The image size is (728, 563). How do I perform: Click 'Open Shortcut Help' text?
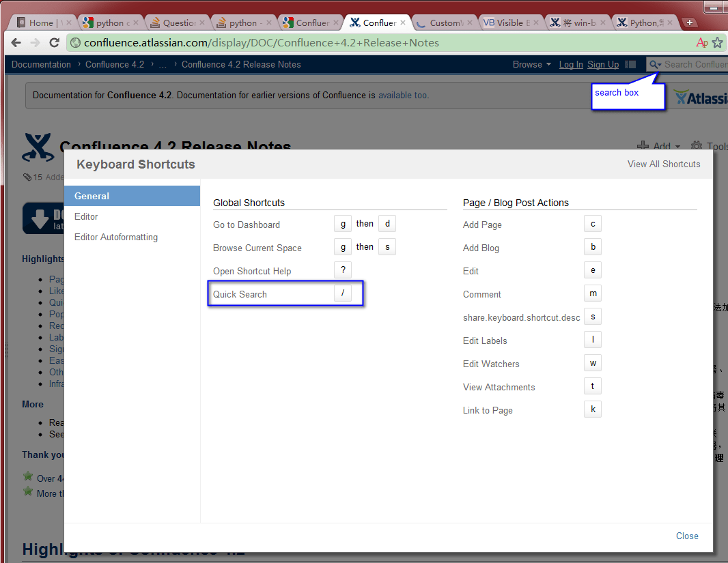pyautogui.click(x=251, y=272)
